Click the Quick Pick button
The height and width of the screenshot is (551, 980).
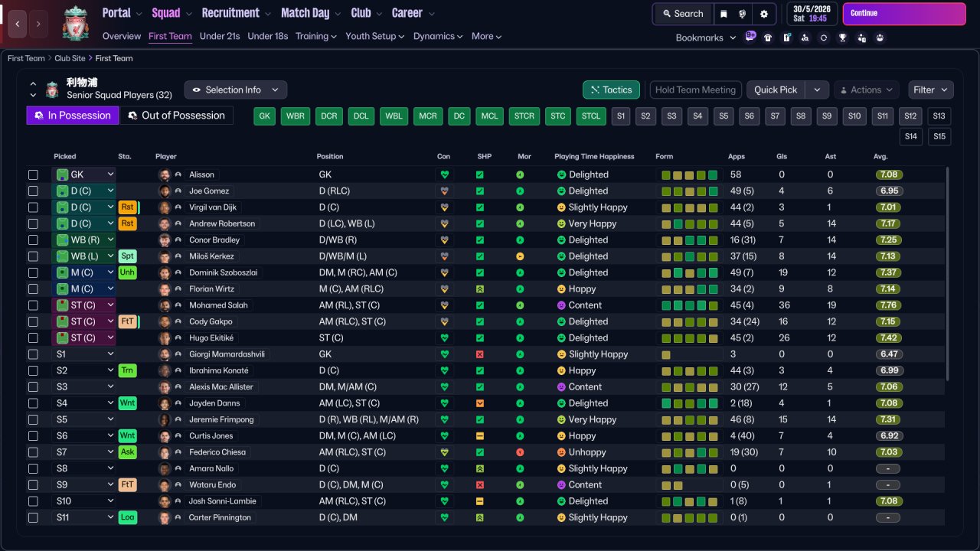[776, 90]
